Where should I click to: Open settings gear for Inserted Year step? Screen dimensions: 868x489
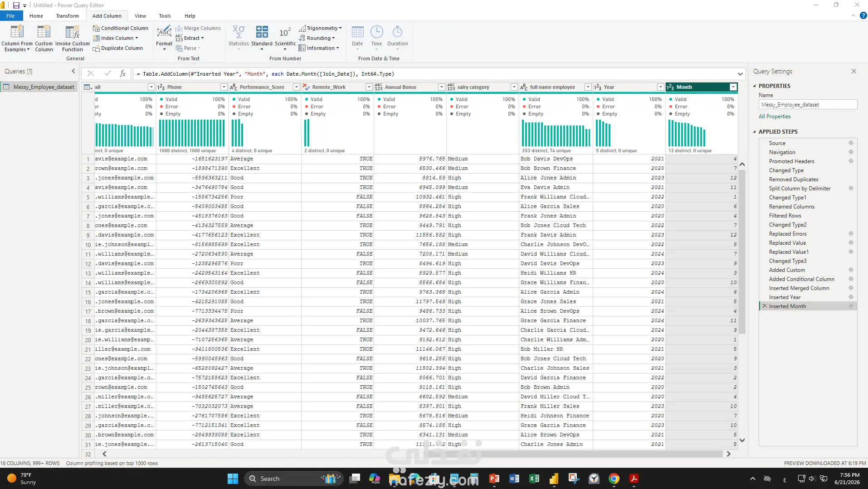tap(851, 297)
